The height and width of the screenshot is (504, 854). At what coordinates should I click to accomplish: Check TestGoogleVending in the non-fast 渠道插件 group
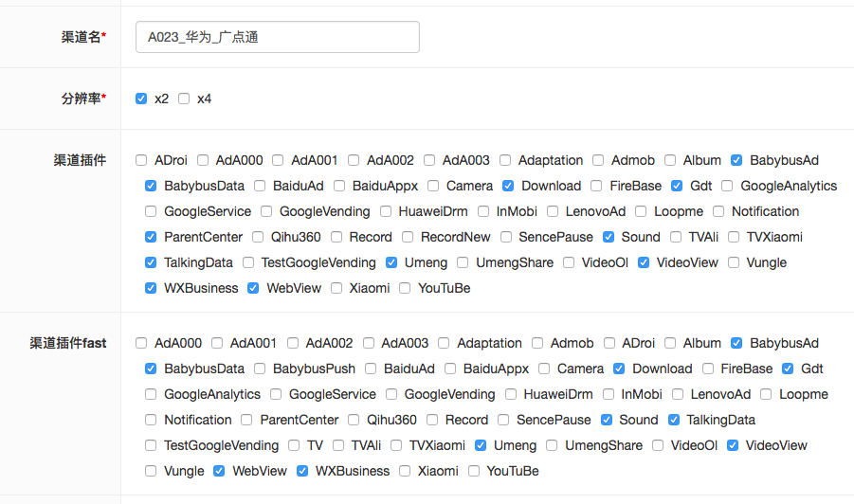coord(248,262)
